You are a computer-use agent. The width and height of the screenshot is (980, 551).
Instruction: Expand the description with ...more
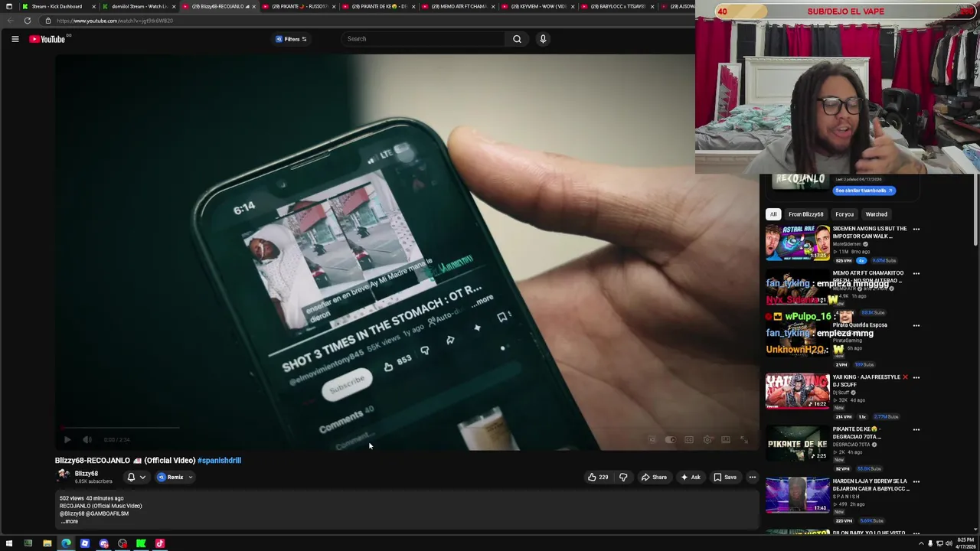point(70,521)
